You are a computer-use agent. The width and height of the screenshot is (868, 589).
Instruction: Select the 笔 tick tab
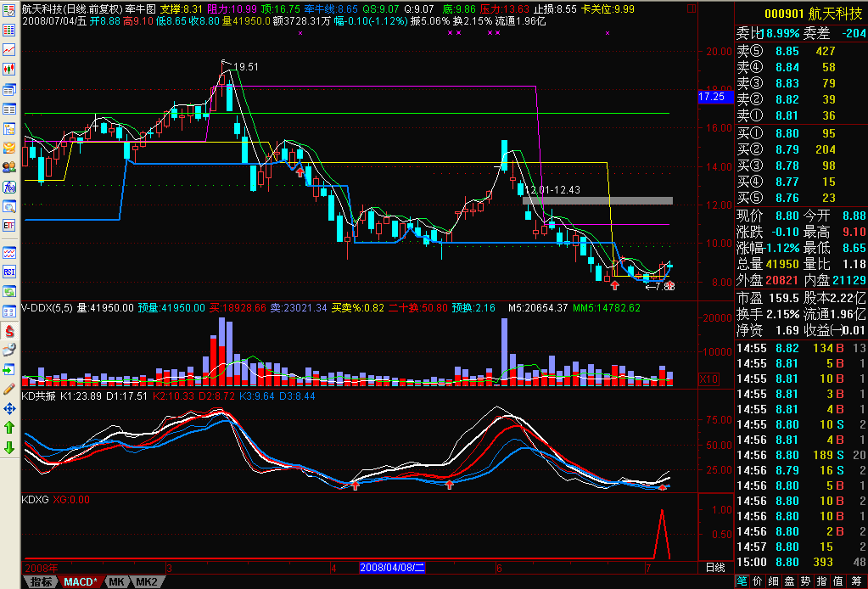click(x=742, y=581)
